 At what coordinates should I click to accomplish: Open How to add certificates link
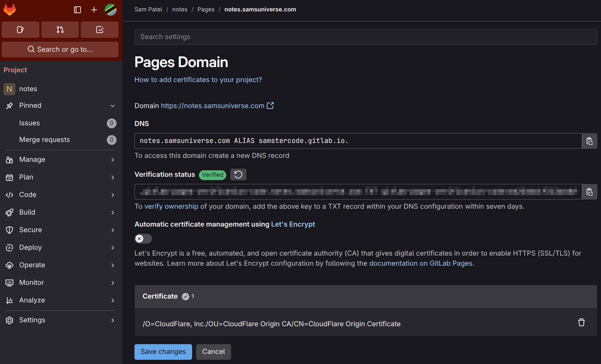click(198, 80)
